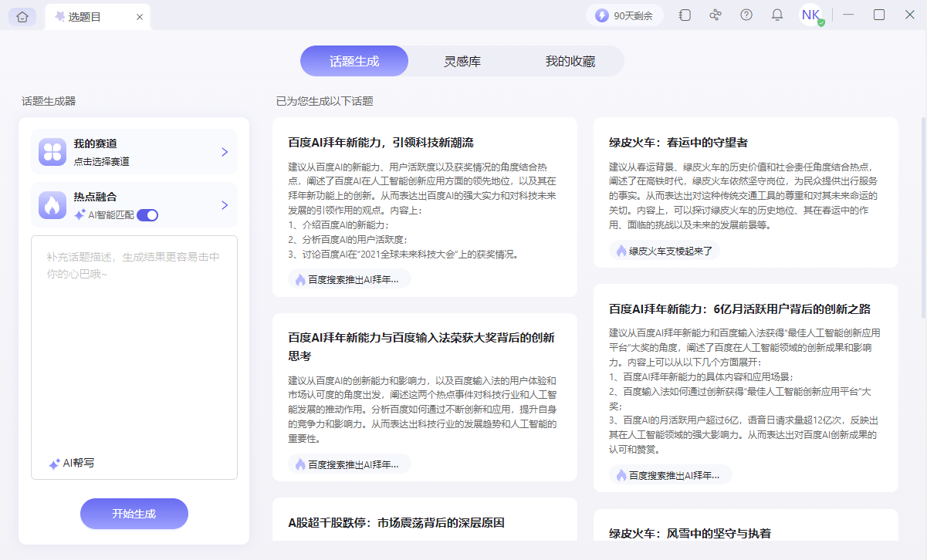Open the NK account avatar menu

coord(810,15)
